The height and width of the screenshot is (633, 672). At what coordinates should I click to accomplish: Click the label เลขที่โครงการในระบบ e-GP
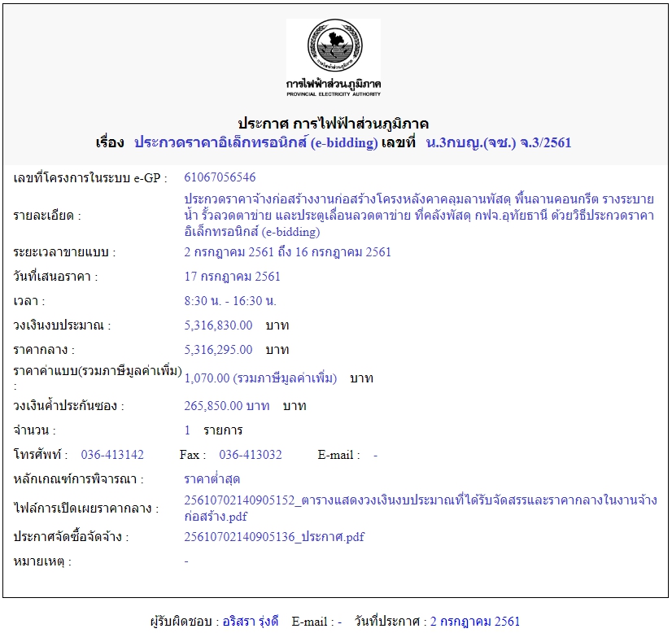tap(90, 178)
